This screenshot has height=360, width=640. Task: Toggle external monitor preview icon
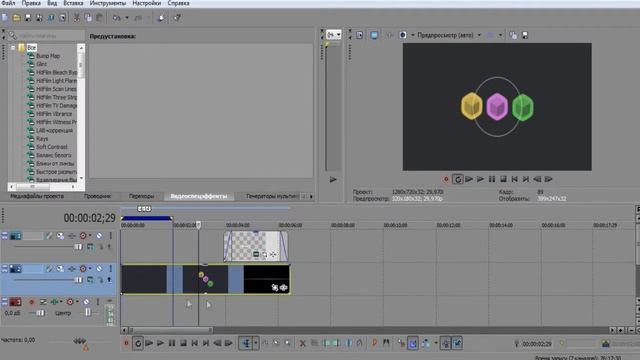[x=374, y=35]
